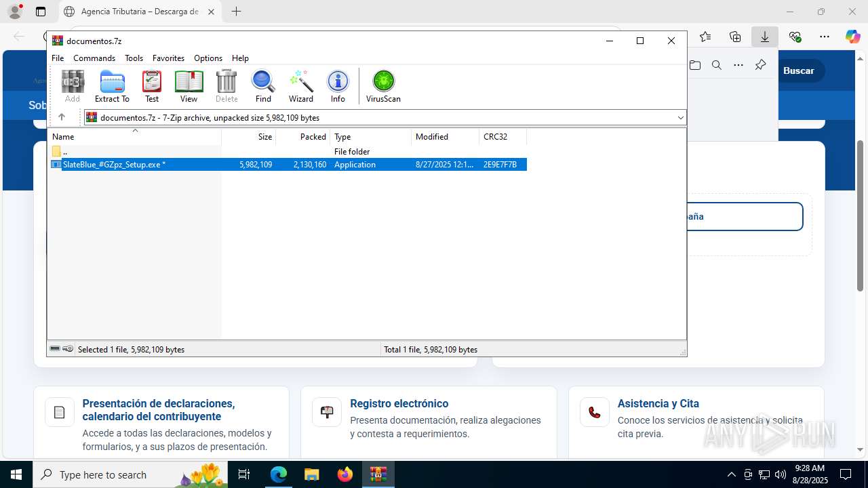
Task: Close the Agencia Tributaria tab
Action: [211, 12]
